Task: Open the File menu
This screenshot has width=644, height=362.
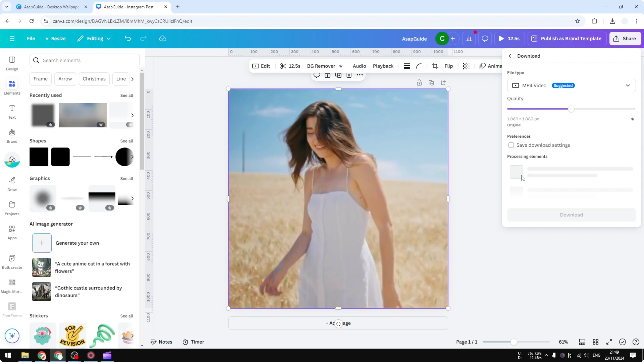Action: point(31,38)
